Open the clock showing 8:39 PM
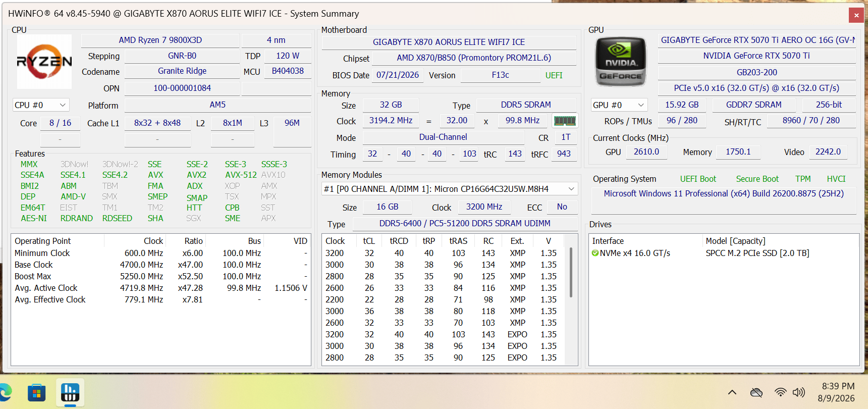 click(836, 392)
